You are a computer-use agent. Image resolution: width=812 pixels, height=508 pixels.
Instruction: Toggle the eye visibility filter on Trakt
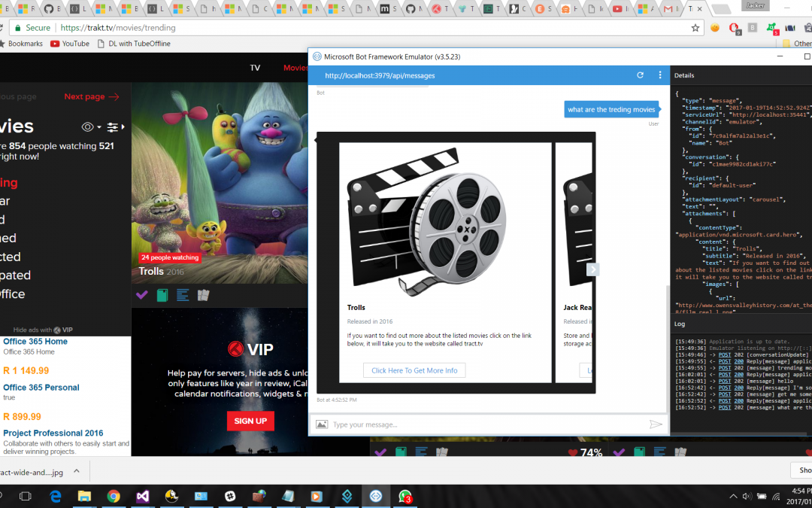click(88, 127)
